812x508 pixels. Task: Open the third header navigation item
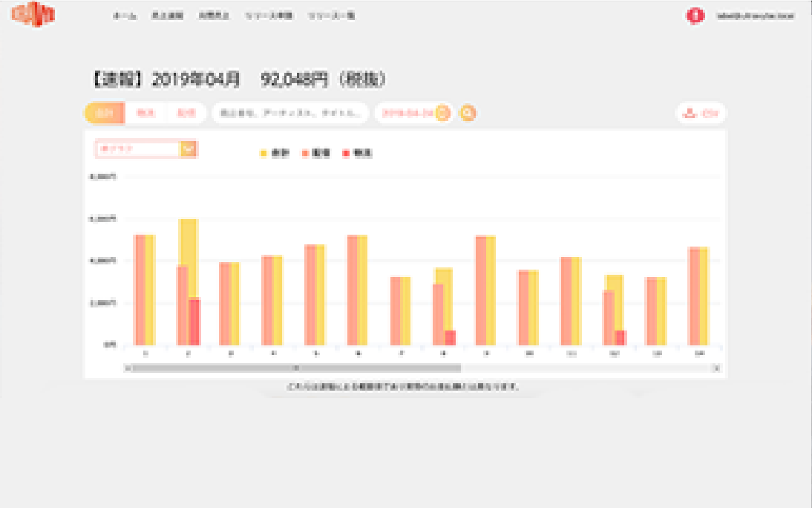tap(214, 16)
